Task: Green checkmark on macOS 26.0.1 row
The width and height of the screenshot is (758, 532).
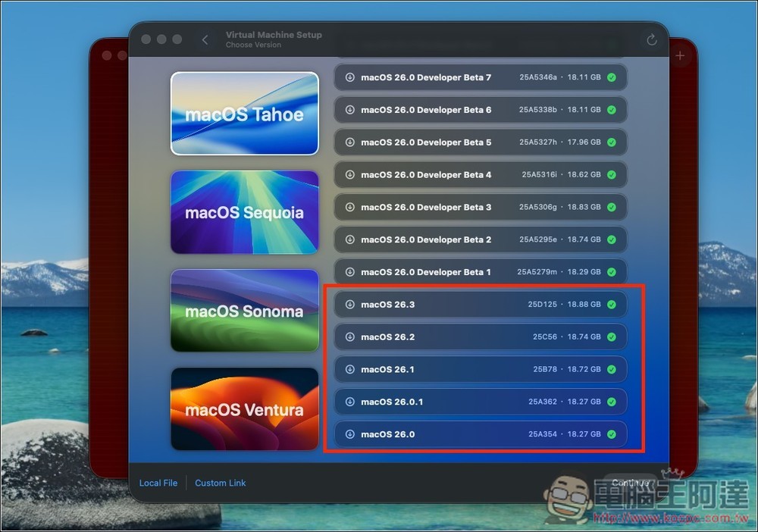Action: [x=612, y=402]
